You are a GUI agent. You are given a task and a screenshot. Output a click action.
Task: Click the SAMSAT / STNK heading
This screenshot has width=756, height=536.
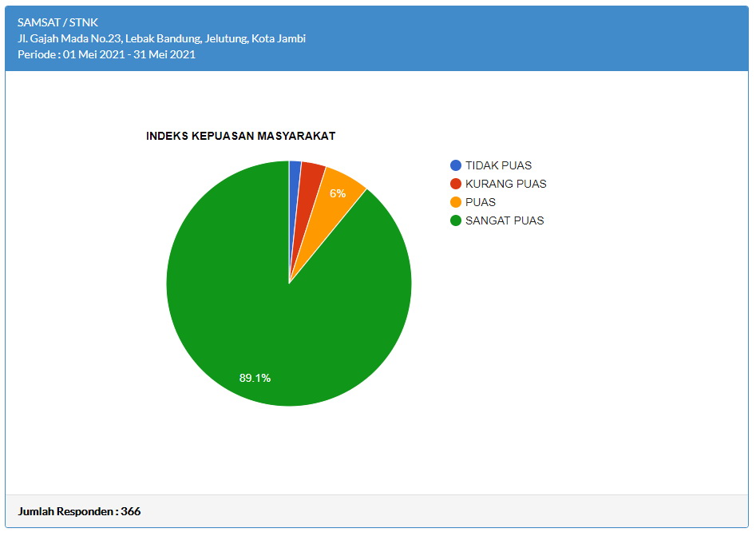(57, 22)
